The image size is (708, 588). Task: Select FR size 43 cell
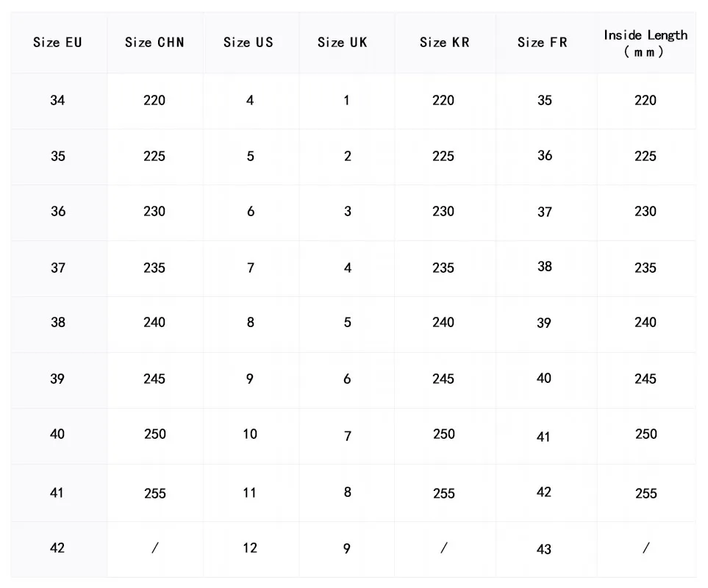tap(544, 549)
